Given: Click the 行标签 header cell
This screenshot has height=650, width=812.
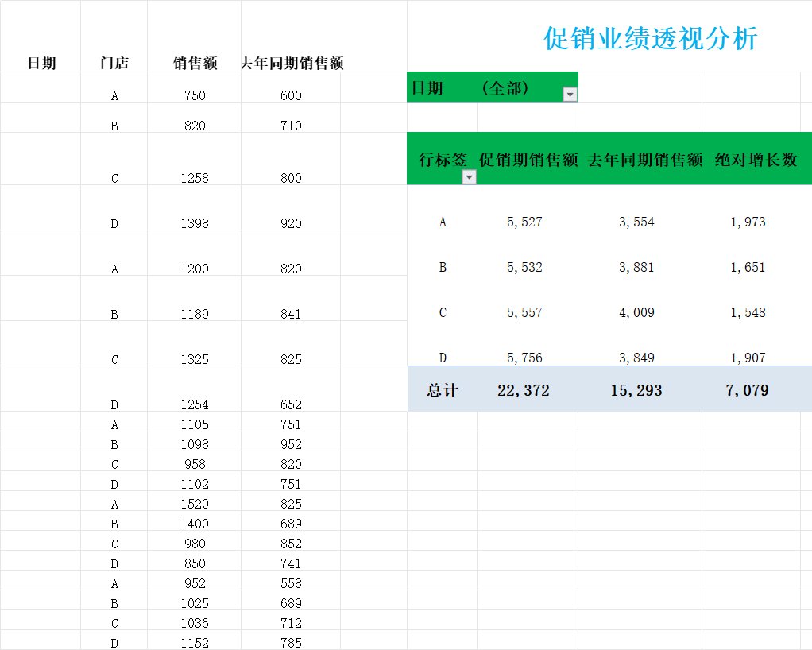Looking at the screenshot, I should (x=442, y=158).
